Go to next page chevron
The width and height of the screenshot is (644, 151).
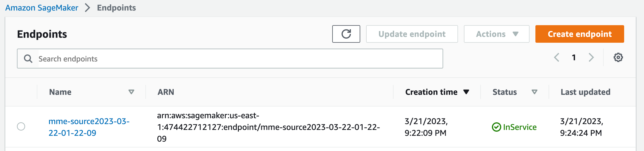click(591, 57)
